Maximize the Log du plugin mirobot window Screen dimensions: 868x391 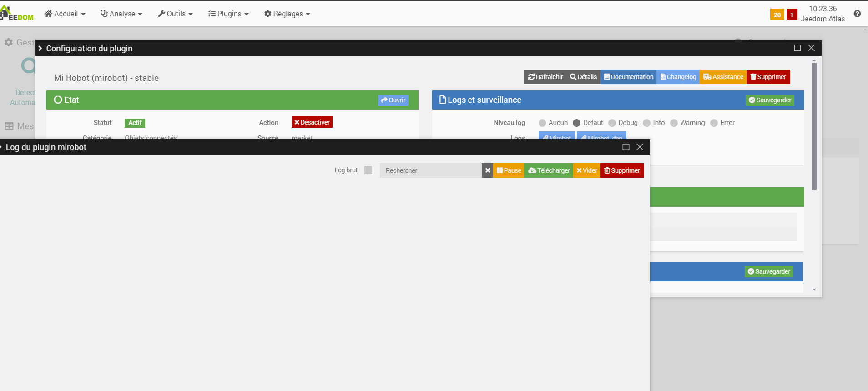(626, 147)
